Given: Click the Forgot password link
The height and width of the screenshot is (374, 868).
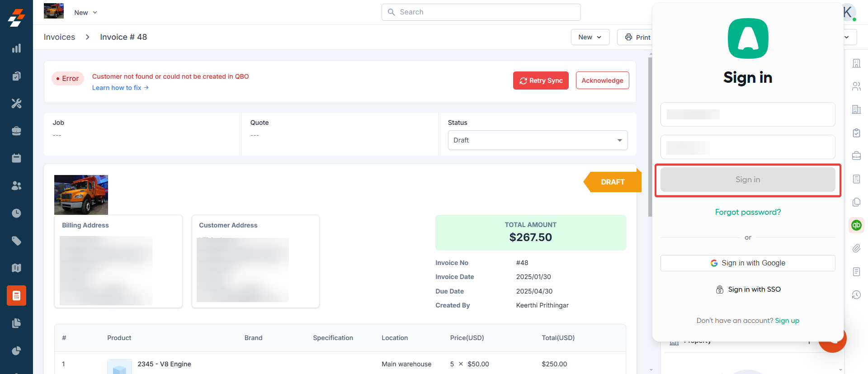Looking at the screenshot, I should (748, 212).
